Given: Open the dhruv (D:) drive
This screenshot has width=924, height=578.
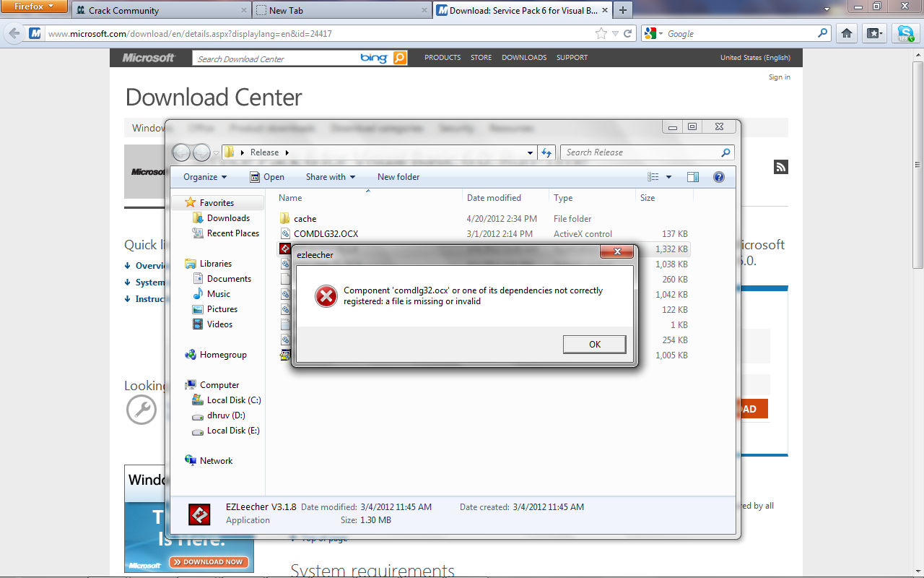Looking at the screenshot, I should [219, 415].
